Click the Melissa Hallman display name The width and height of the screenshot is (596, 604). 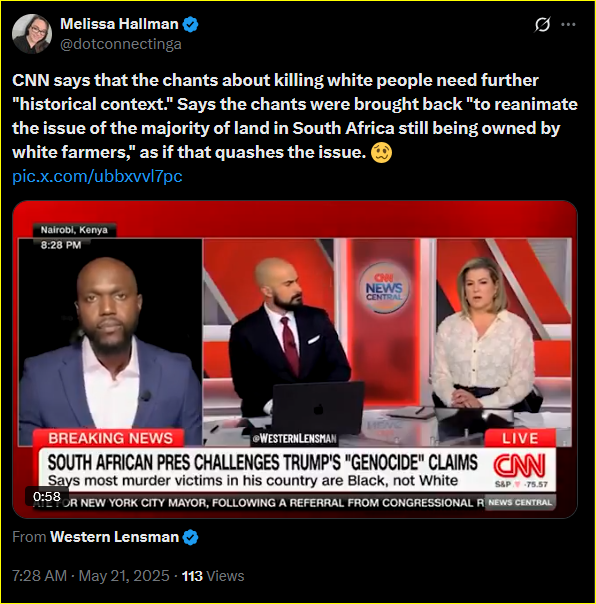[119, 24]
